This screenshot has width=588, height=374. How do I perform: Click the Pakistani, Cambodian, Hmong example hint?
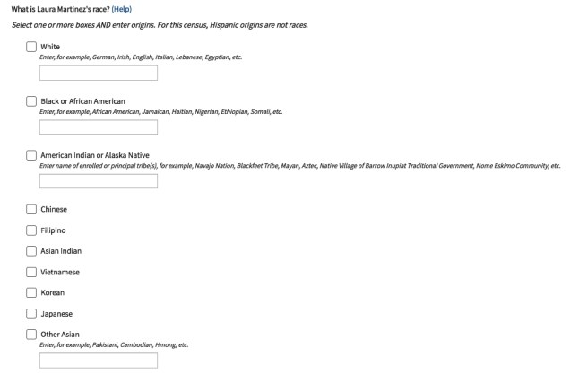point(115,345)
